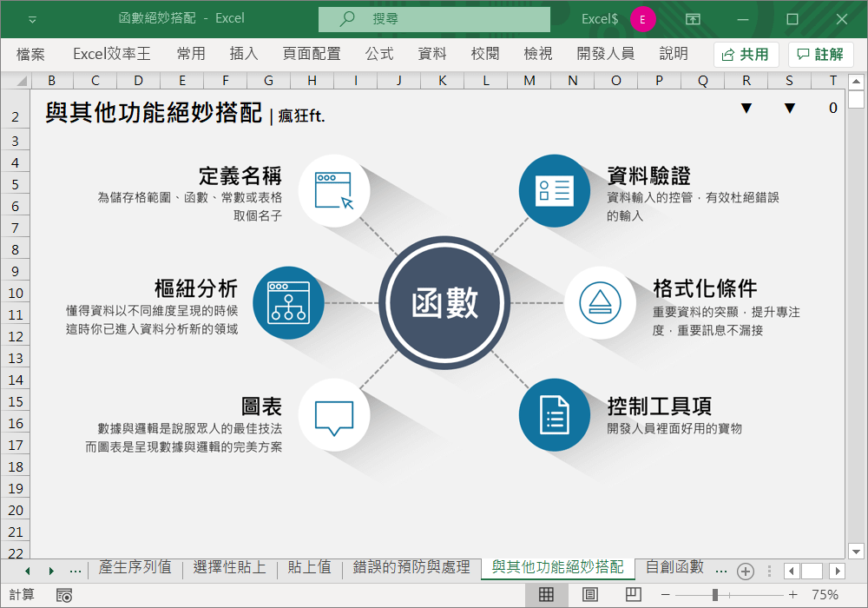
Task: Switch to Normal view in status bar
Action: pyautogui.click(x=546, y=595)
